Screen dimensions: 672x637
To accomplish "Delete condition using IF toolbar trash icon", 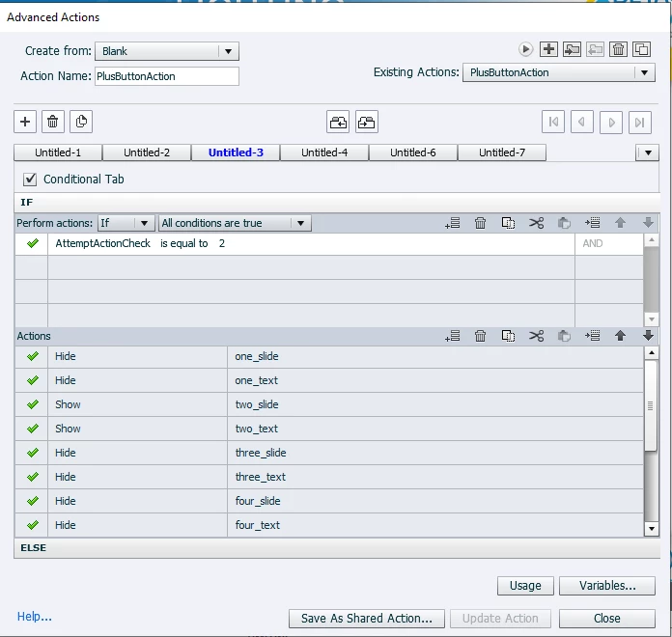I will [481, 223].
